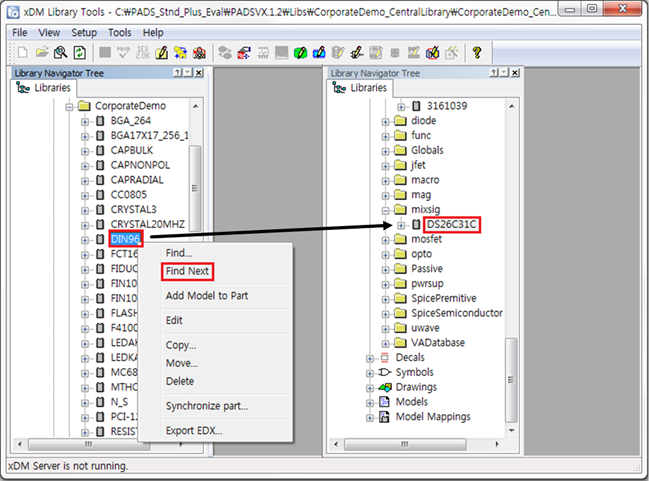Collapse the mixsig folder in right tree
The height and width of the screenshot is (481, 649).
385,210
